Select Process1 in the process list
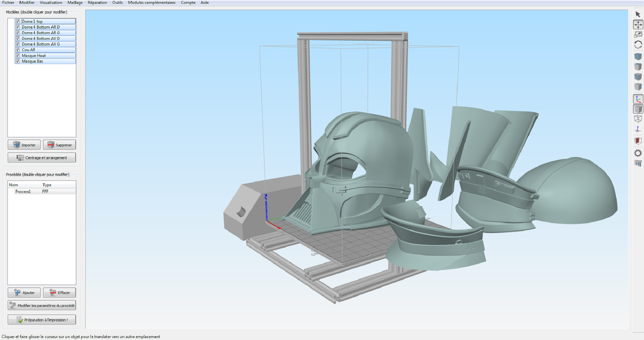 [23, 192]
